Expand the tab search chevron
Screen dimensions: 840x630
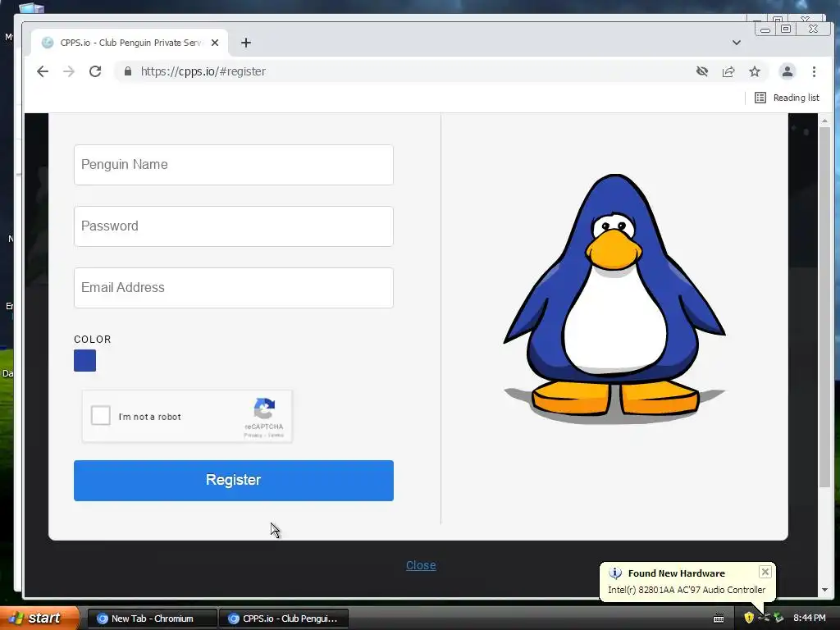(737, 43)
